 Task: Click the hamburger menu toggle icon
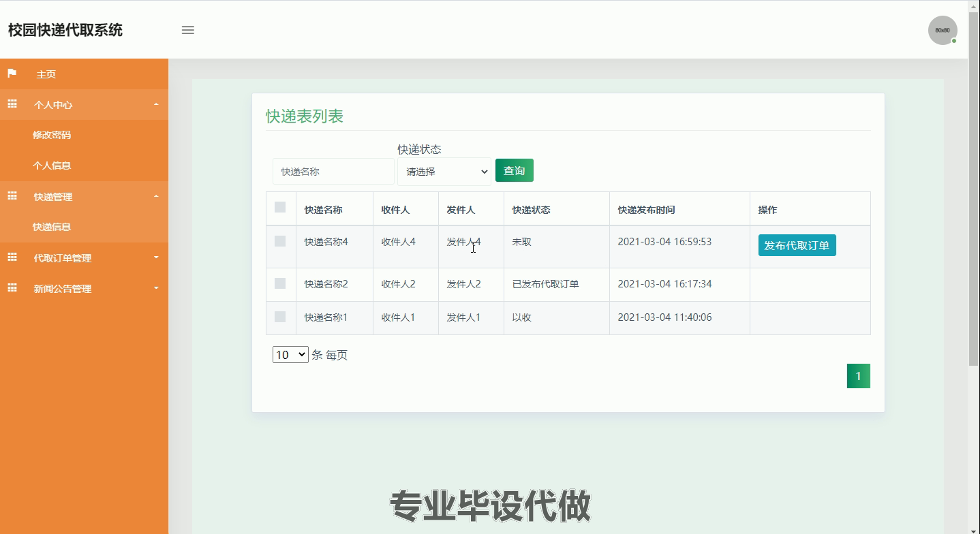tap(188, 30)
